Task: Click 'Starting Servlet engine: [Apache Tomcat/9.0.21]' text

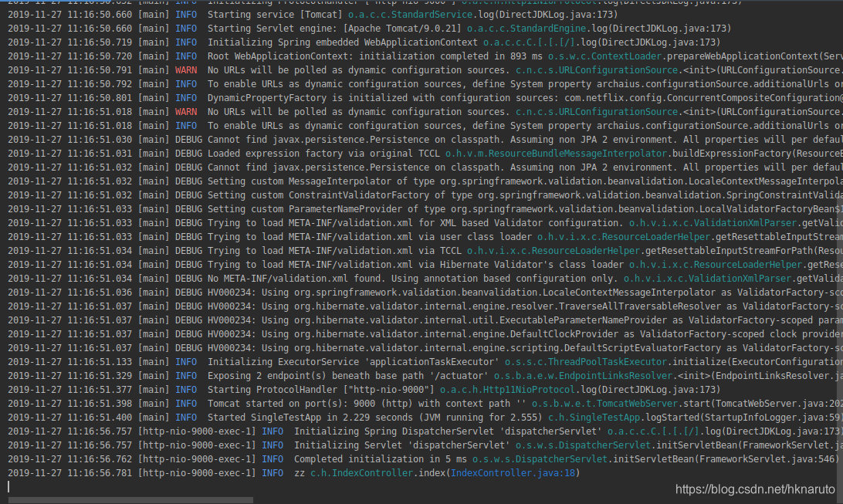Action: (x=334, y=29)
